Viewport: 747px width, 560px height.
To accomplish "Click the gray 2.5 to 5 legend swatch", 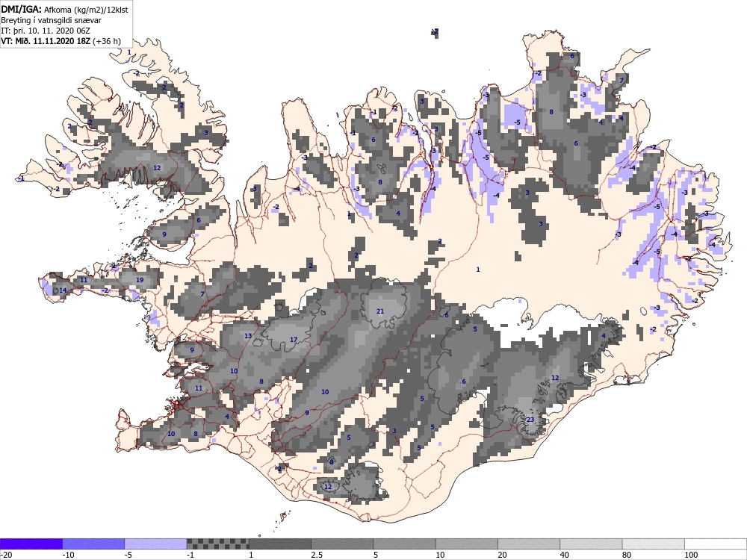I will (x=342, y=544).
